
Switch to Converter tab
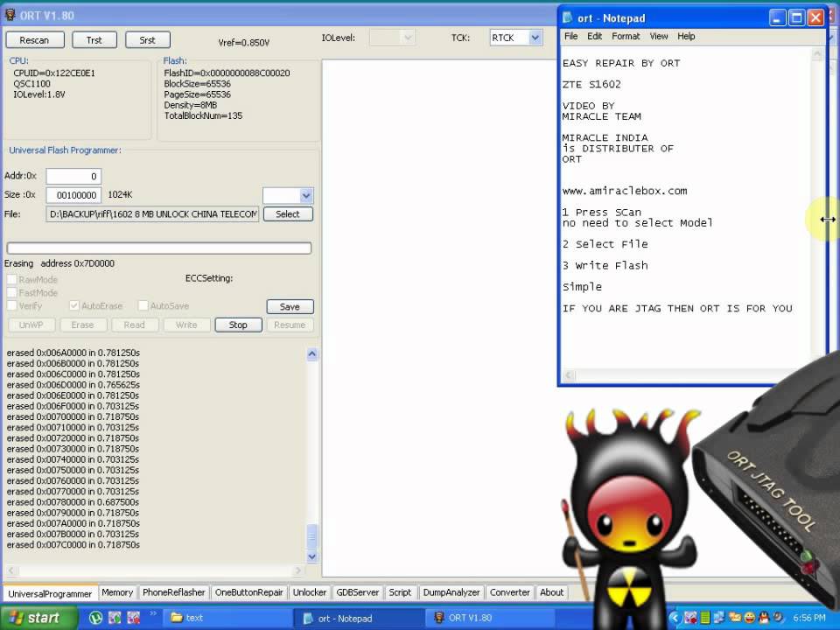click(x=509, y=592)
